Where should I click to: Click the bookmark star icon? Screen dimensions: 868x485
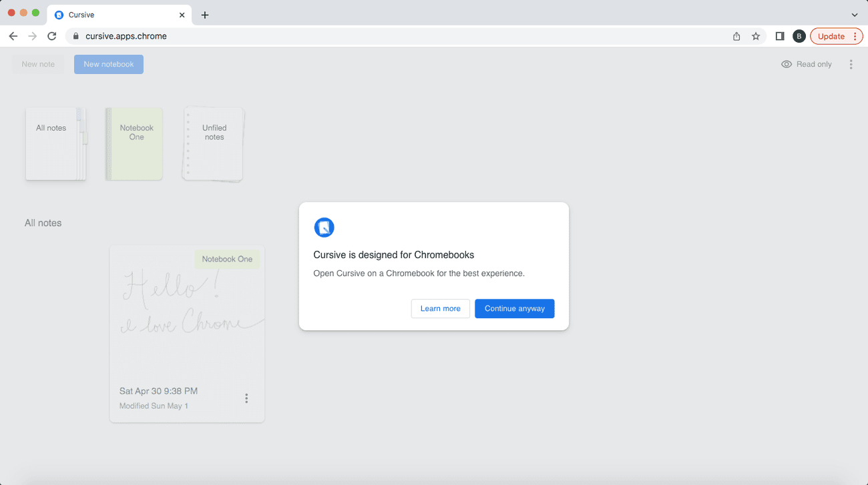click(755, 36)
